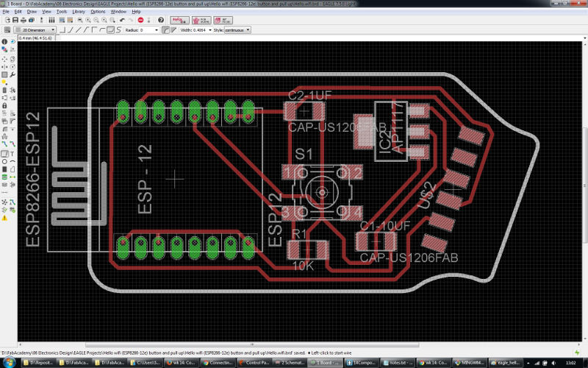Viewport: 588px width, 368px height.
Task: Select the Rectangle tool
Action: pyautogui.click(x=4, y=169)
